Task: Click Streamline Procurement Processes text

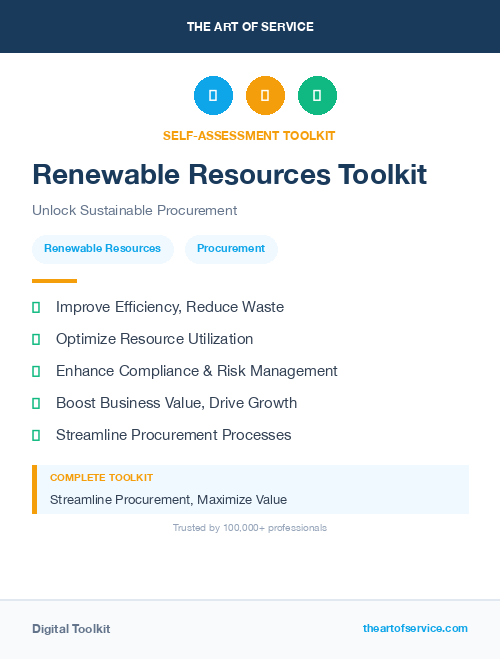Action: (x=174, y=435)
